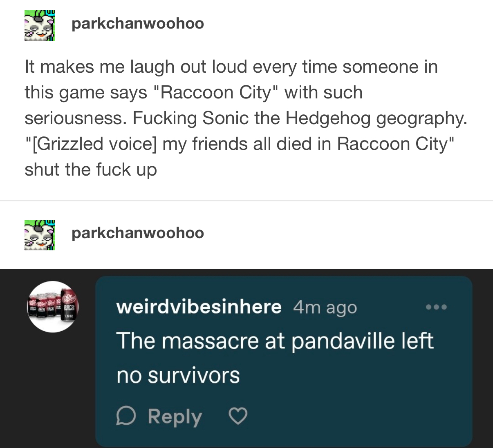Open the parkchanwoohoo username on the top post
This screenshot has width=493, height=448.
click(x=138, y=23)
